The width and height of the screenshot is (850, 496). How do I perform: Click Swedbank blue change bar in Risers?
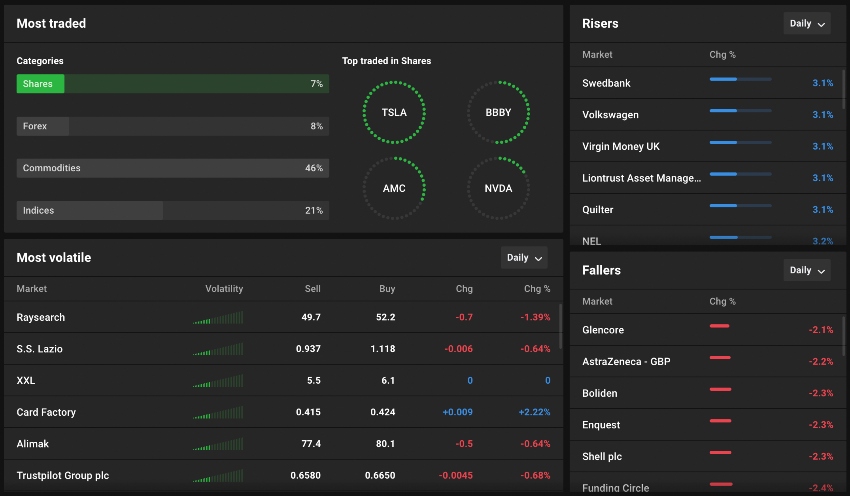coord(740,79)
